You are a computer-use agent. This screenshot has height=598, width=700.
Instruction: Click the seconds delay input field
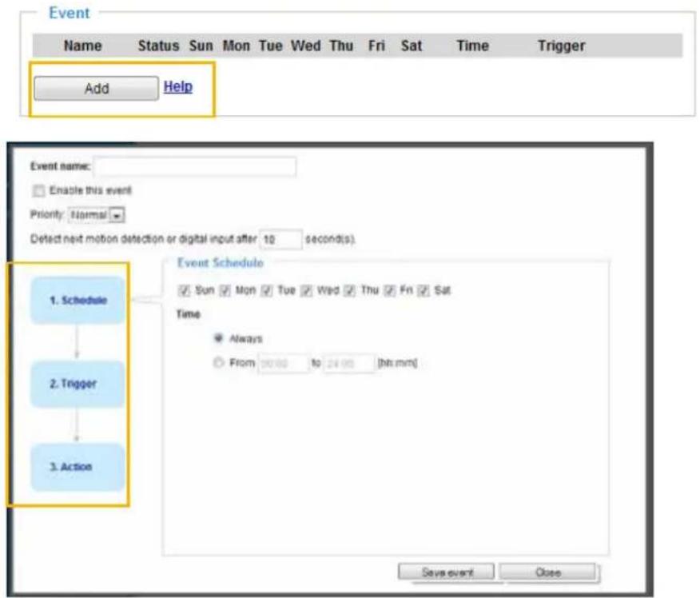tap(280, 239)
